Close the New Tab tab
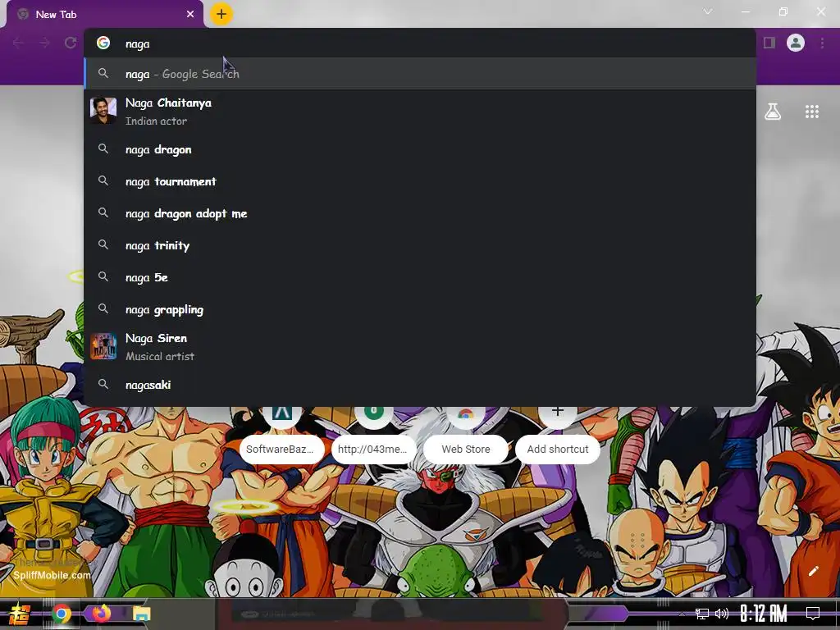 click(x=190, y=15)
